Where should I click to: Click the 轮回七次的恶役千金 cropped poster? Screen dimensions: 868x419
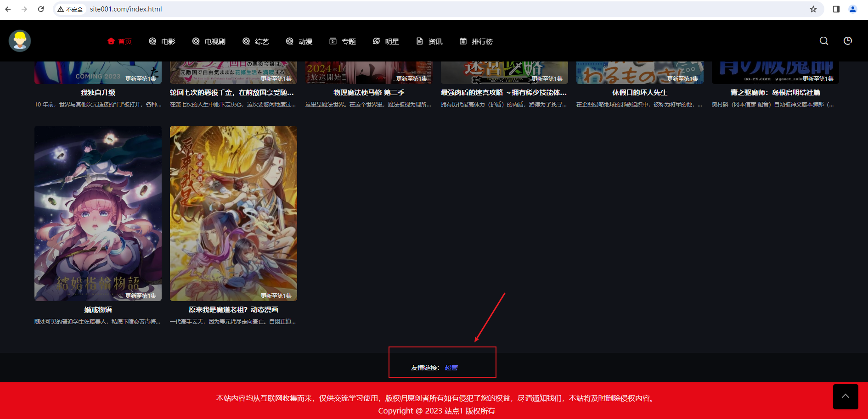click(x=233, y=73)
